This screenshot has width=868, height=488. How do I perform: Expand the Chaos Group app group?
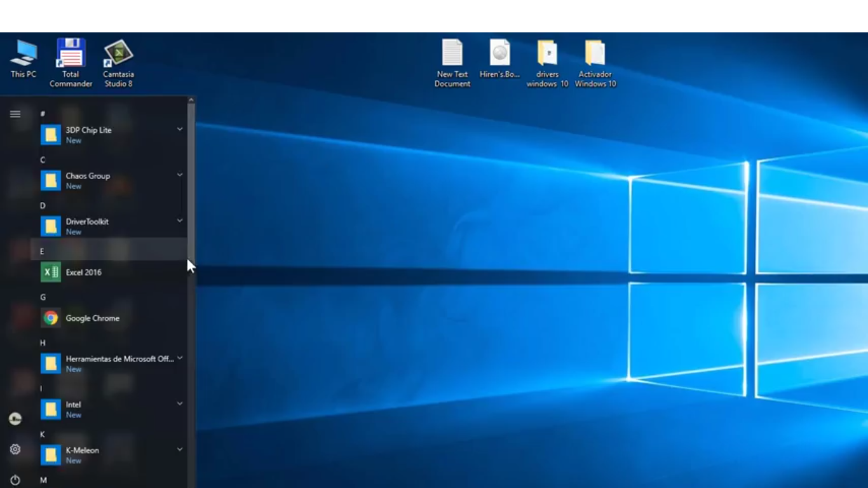click(180, 175)
